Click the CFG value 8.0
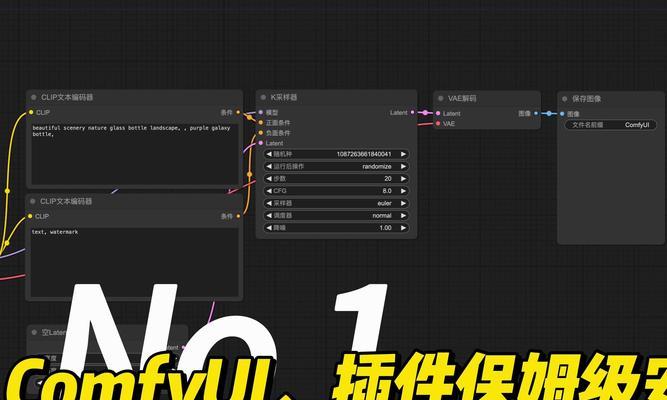 pos(387,191)
